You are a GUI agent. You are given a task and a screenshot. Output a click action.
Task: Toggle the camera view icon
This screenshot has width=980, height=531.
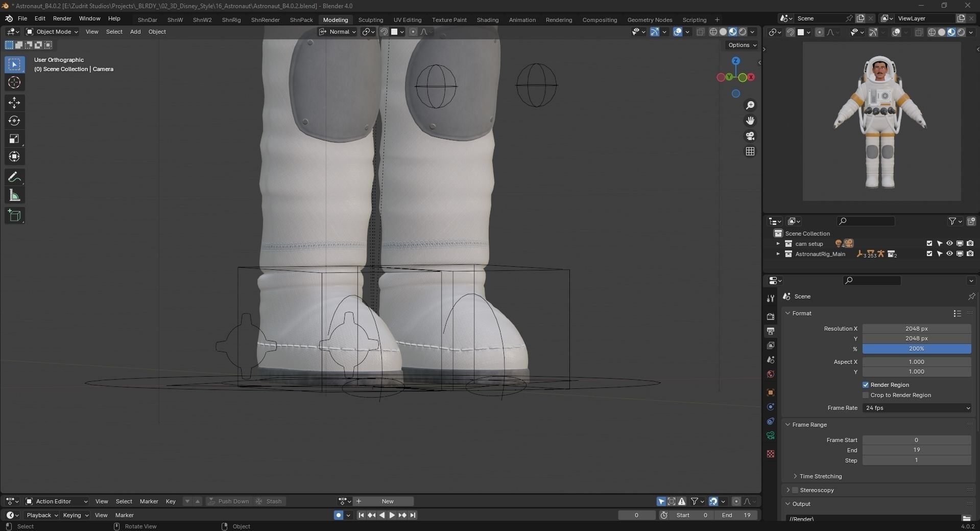point(750,136)
